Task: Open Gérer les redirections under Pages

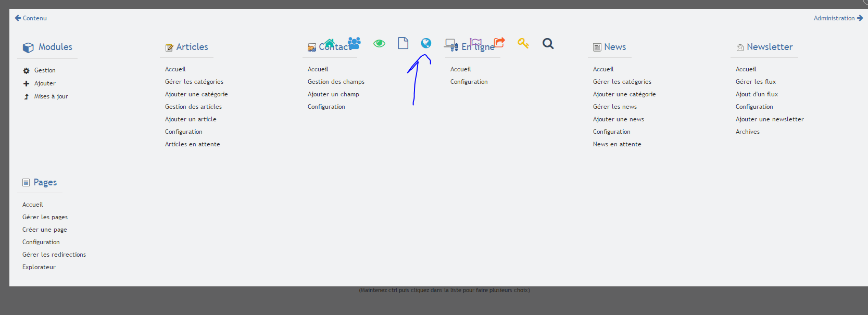Action: coord(54,255)
